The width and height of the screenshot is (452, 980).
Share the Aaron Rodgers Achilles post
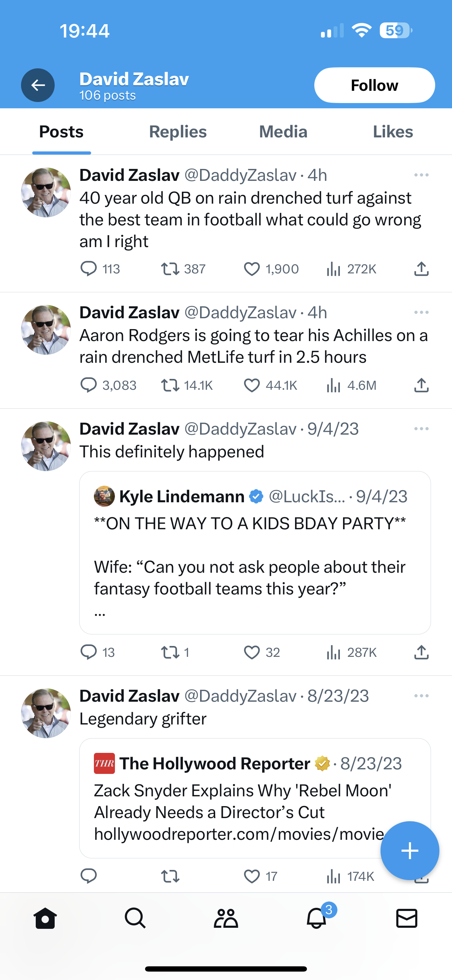pyautogui.click(x=421, y=386)
